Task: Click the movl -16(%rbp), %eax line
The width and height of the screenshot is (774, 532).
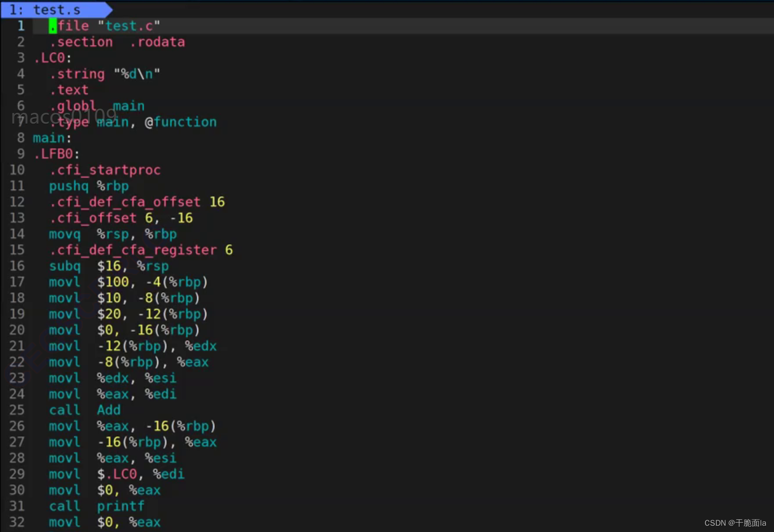Action: coord(133,441)
